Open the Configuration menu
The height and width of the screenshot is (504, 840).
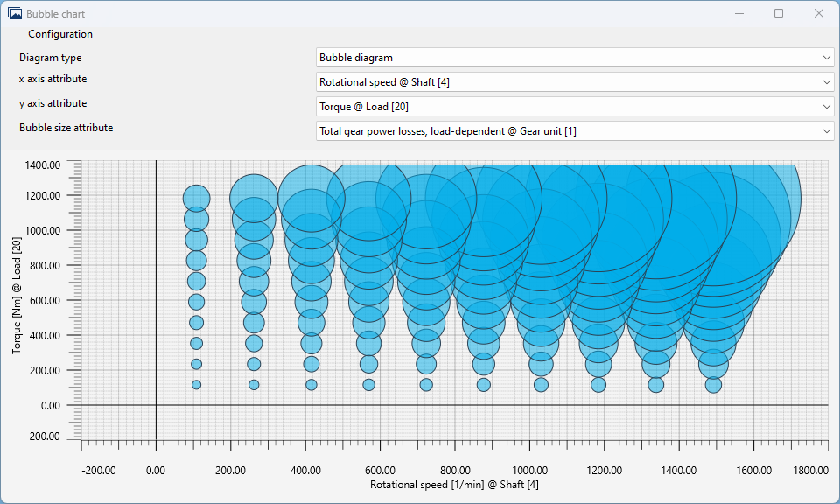pyautogui.click(x=60, y=34)
